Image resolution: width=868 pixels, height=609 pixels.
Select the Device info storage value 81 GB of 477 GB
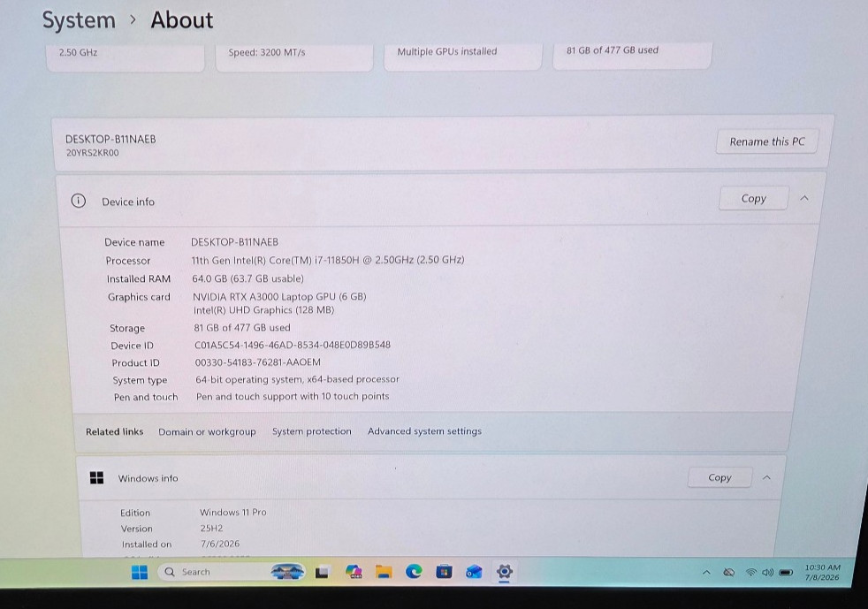click(242, 328)
